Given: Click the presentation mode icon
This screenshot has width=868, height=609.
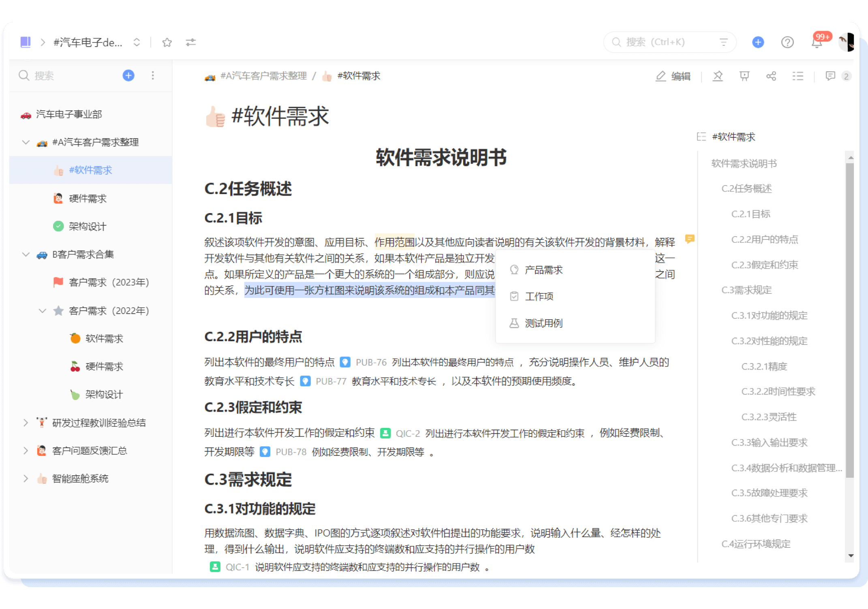Looking at the screenshot, I should [x=744, y=76].
